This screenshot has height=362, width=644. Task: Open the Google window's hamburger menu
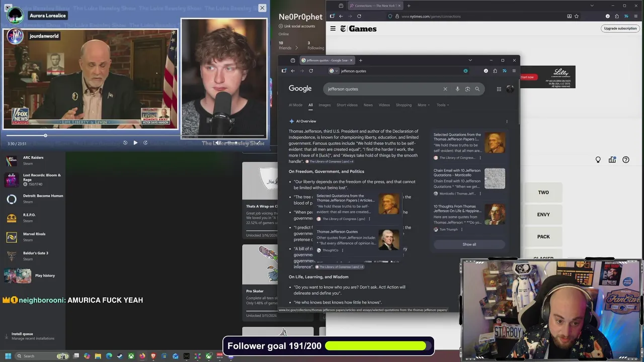click(x=514, y=71)
